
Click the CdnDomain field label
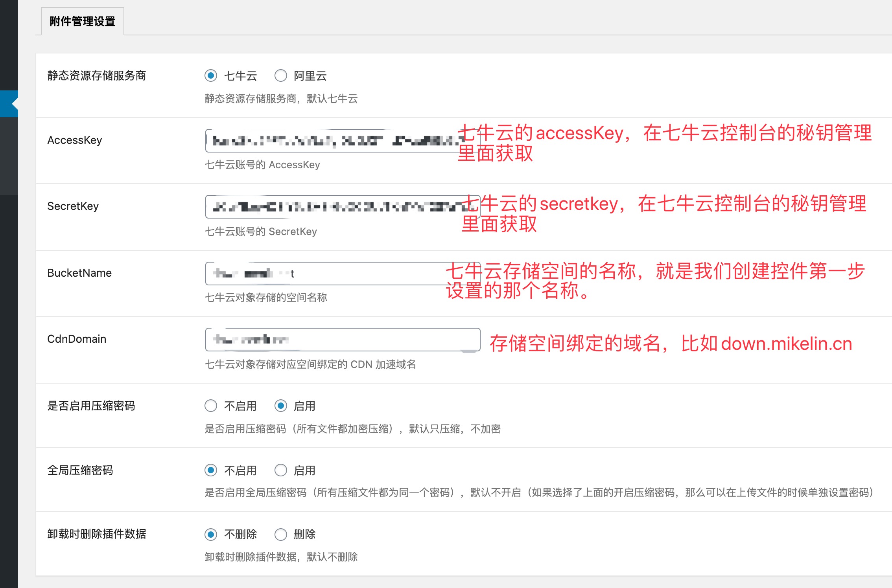(x=77, y=339)
